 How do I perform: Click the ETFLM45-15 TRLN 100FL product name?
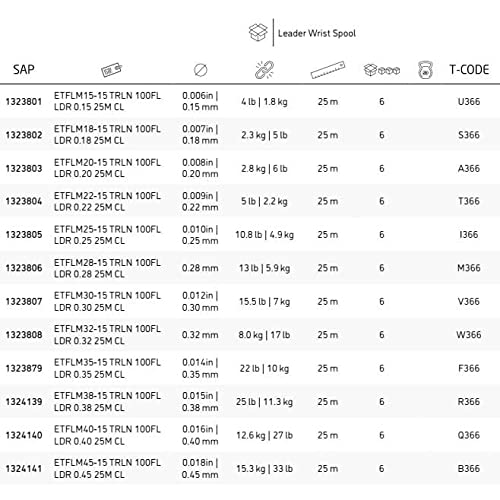point(107,462)
